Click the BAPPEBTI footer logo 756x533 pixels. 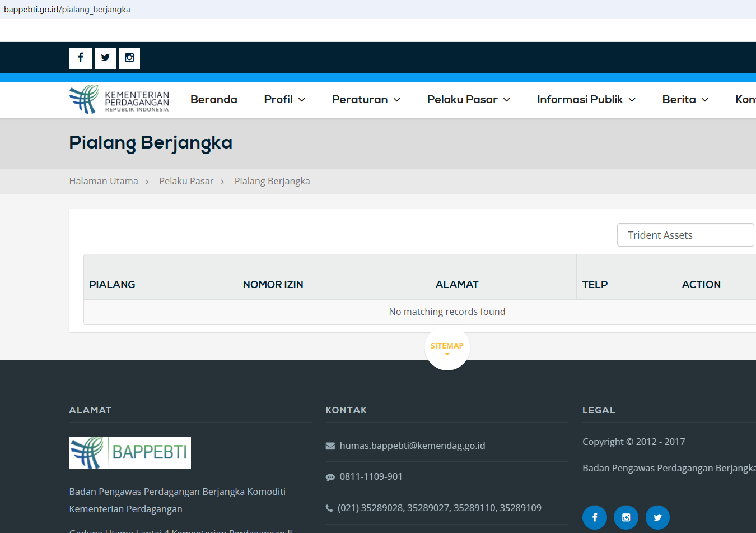point(130,453)
